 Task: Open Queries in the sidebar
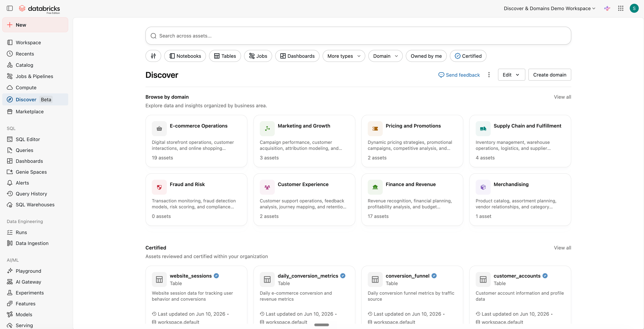tap(35, 150)
